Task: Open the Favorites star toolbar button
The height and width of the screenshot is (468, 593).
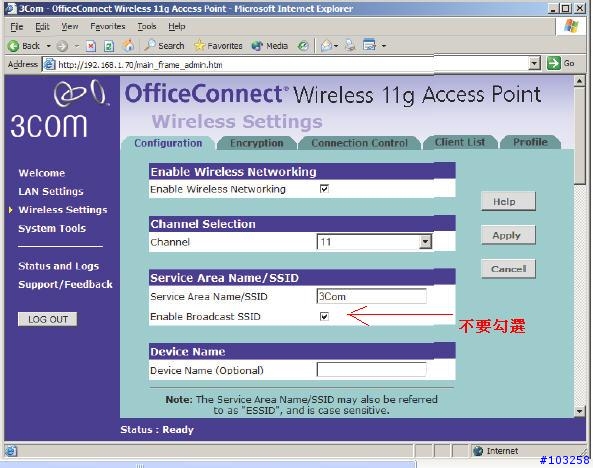Action: [218, 46]
